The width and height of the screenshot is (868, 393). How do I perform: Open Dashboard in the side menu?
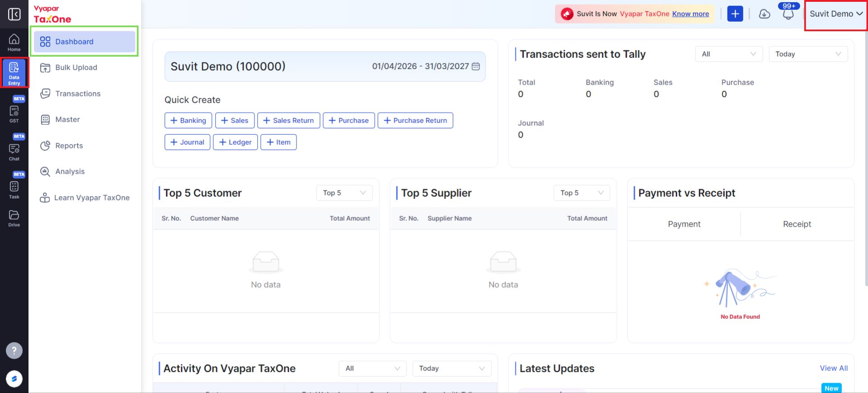coord(85,42)
